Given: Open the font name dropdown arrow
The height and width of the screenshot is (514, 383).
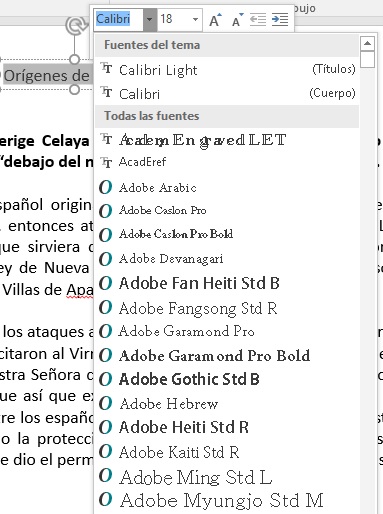Looking at the screenshot, I should [x=150, y=19].
